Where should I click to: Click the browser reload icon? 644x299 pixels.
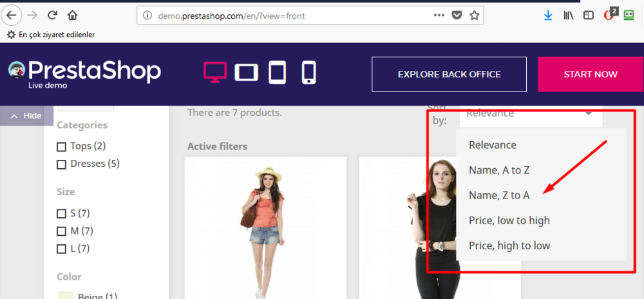pos(52,15)
